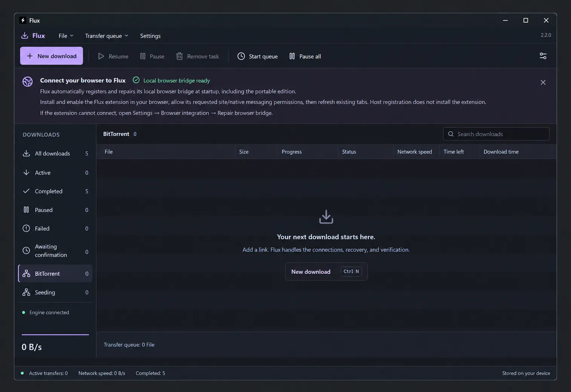Click the browser bridge globe icon

coord(28,81)
